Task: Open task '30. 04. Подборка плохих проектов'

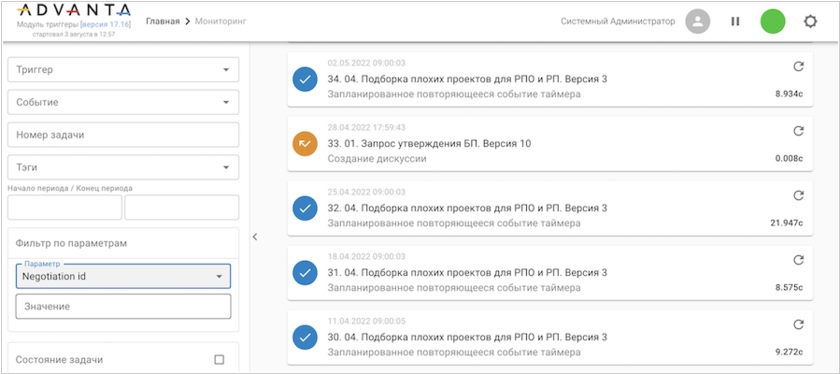Action: 467,338
